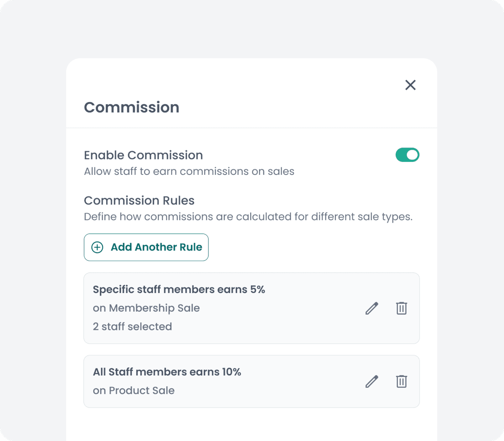Click the Commission Rules section heading
Image resolution: width=504 pixels, height=441 pixels.
(x=139, y=201)
